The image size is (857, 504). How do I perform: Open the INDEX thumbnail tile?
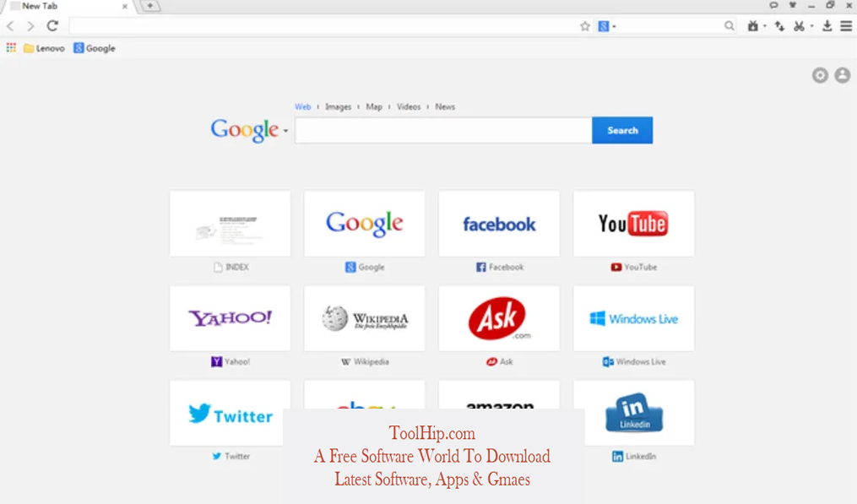click(231, 223)
